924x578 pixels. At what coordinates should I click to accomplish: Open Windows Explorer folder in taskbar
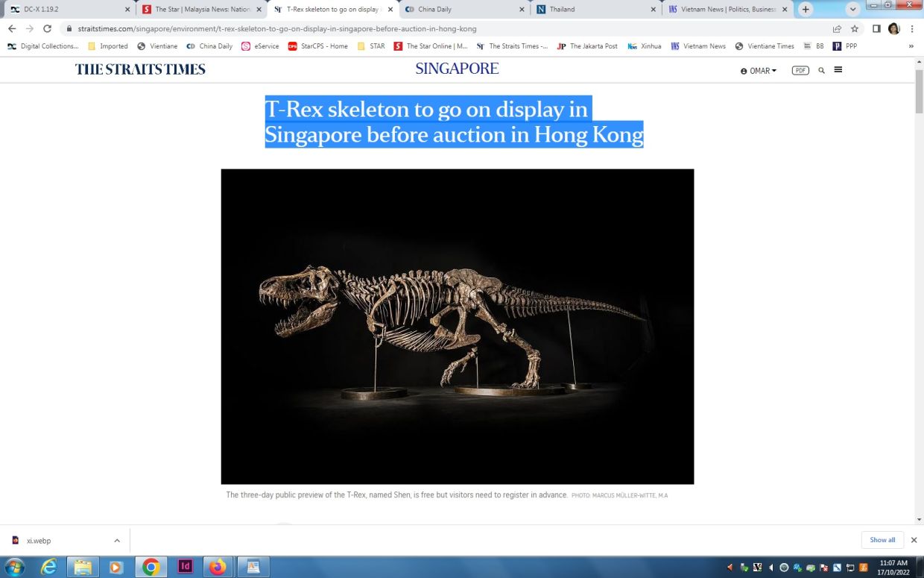[x=82, y=567]
